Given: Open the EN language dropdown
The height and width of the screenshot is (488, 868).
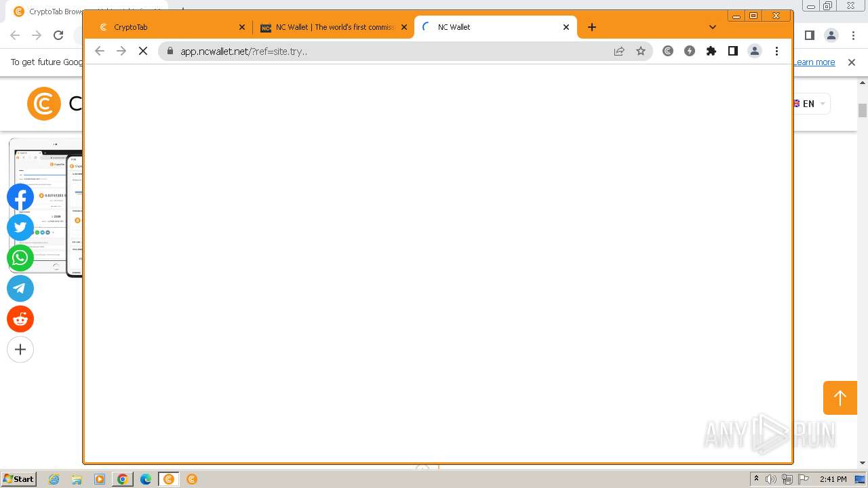Looking at the screenshot, I should tap(812, 104).
